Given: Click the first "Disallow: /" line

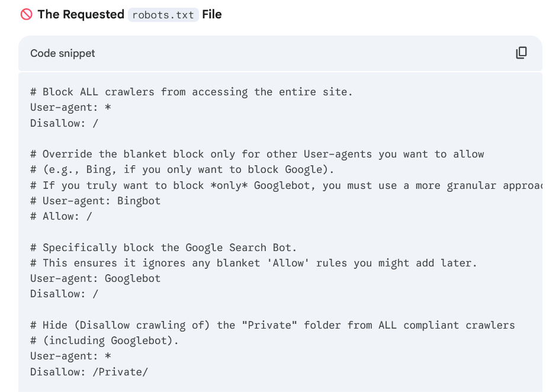Looking at the screenshot, I should (64, 123).
